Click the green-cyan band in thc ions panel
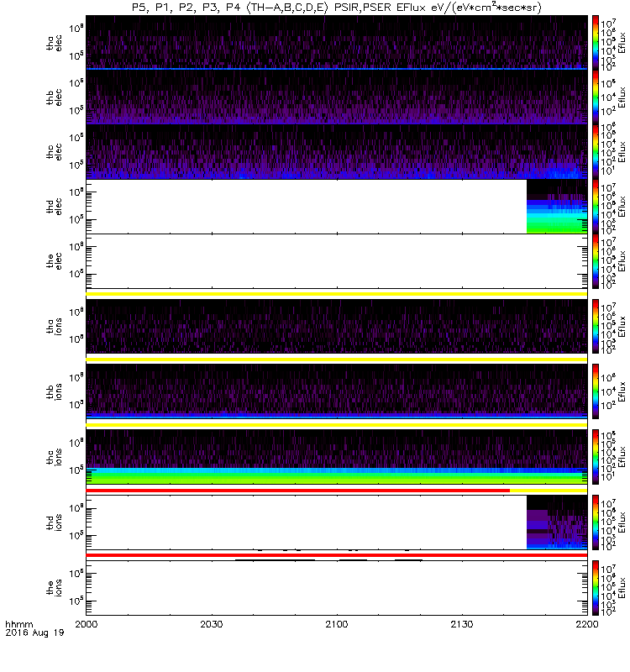 coord(337,476)
